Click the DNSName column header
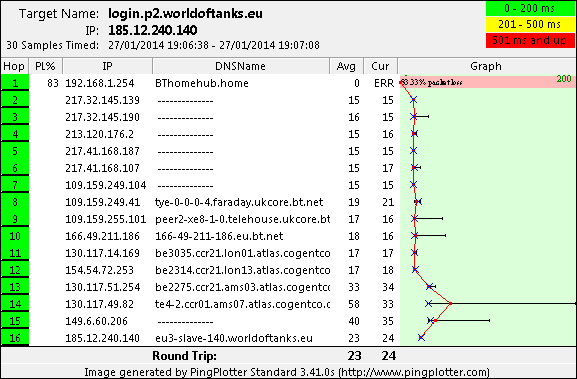 point(241,66)
